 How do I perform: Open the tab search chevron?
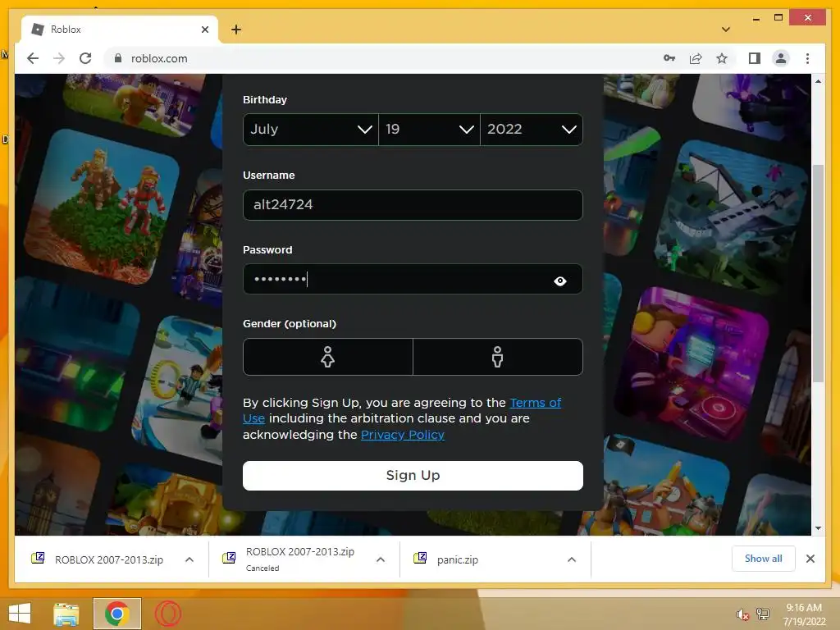(x=726, y=30)
